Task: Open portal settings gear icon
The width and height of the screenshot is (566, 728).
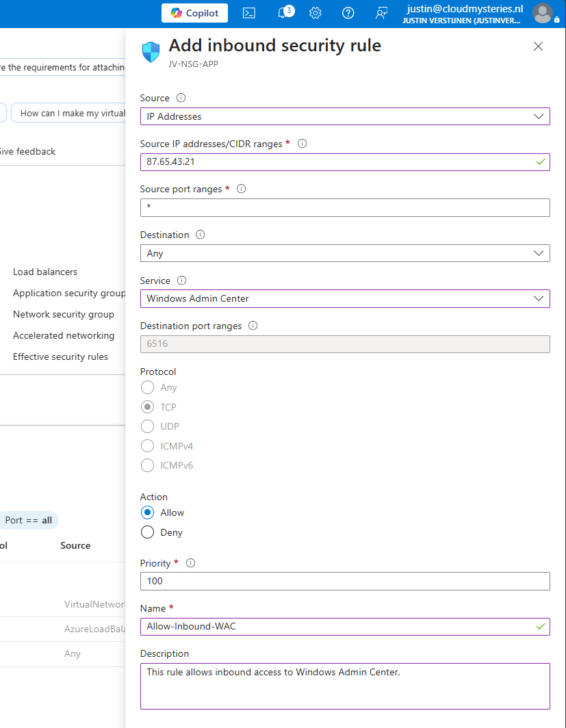Action: point(316,13)
